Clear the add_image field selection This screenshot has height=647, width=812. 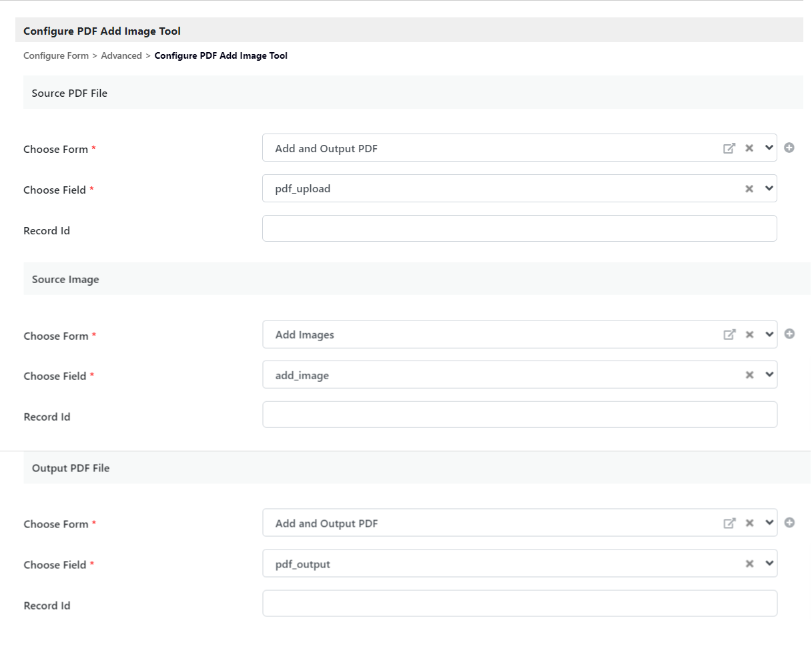click(x=749, y=375)
